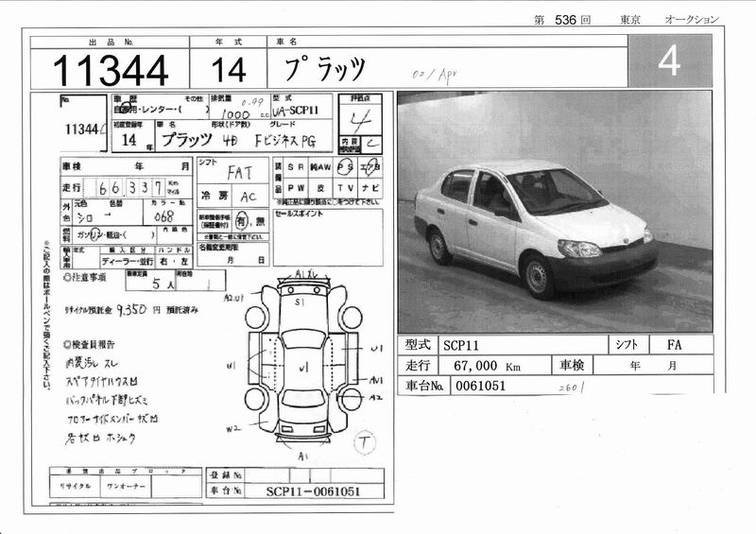
Task: Click the grade 4 in gray box
Action: pos(669,60)
